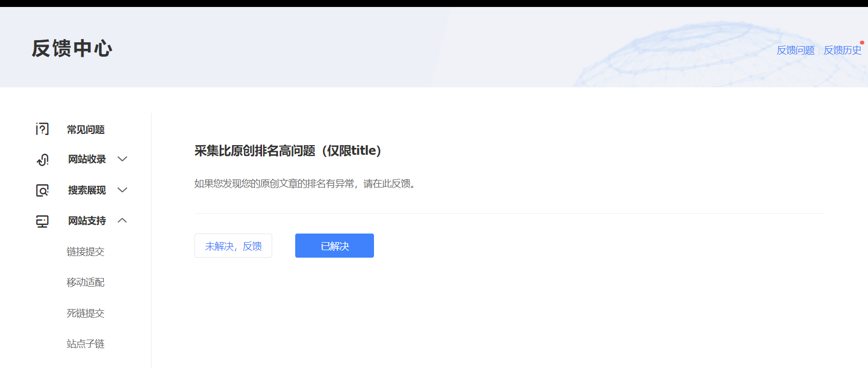Select the 网站收录 menu label
The height and width of the screenshot is (368, 868).
point(87,159)
